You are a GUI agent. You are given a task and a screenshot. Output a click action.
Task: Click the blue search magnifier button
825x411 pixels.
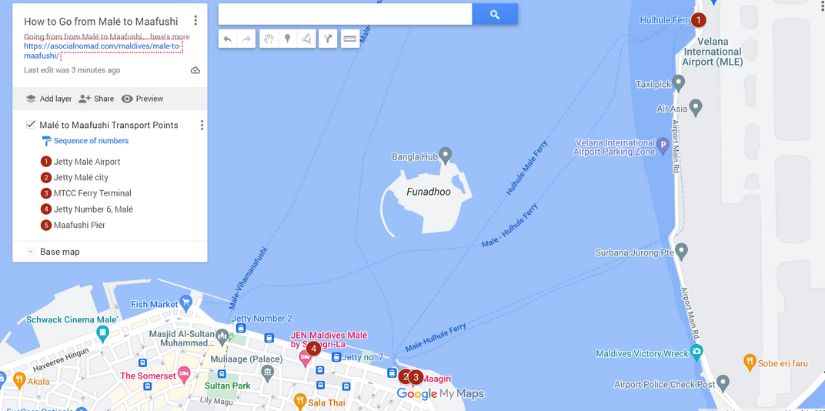(x=495, y=14)
